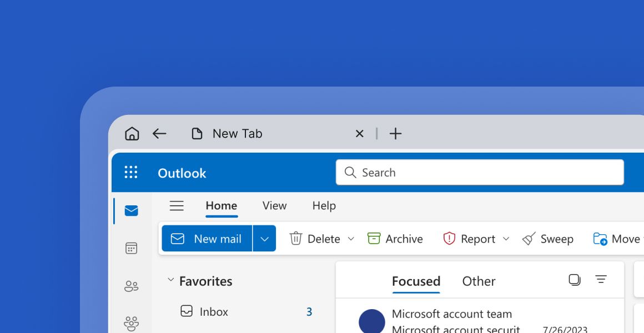Click the Delete trash button
This screenshot has width=644, height=333.
click(315, 239)
